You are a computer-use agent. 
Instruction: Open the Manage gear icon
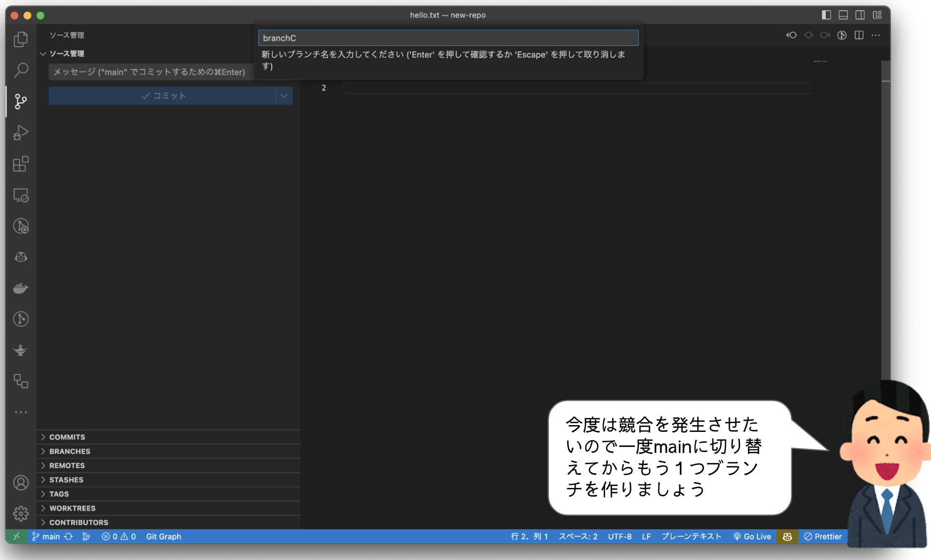tap(21, 513)
